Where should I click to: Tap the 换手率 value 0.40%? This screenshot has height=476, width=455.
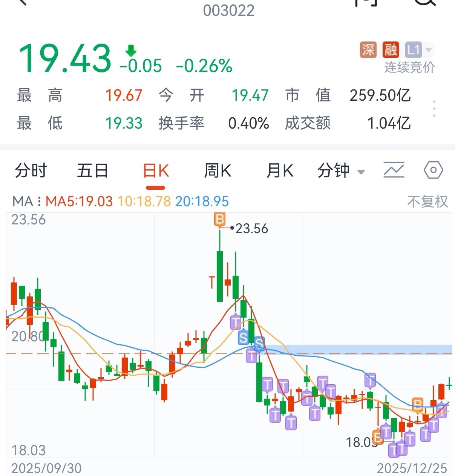tap(249, 123)
